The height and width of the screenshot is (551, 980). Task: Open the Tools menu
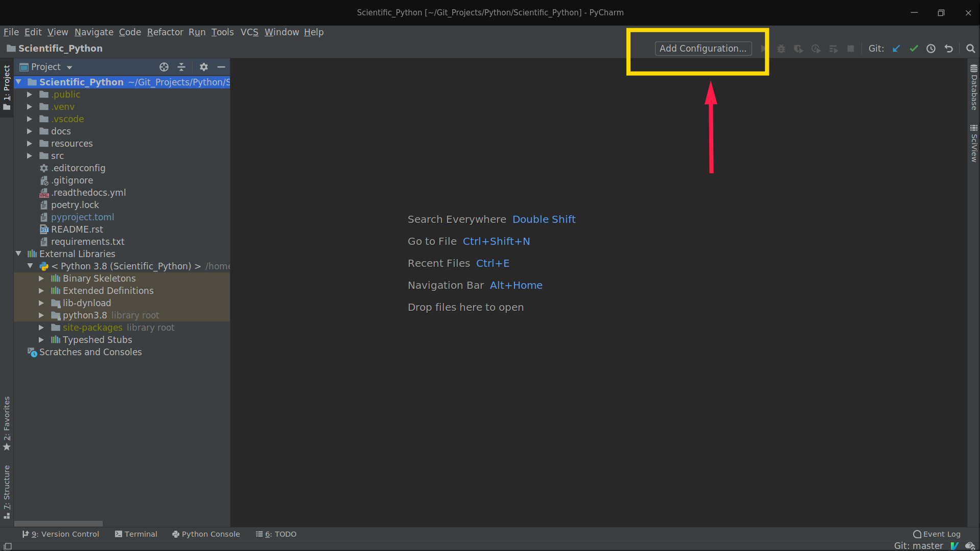click(222, 32)
